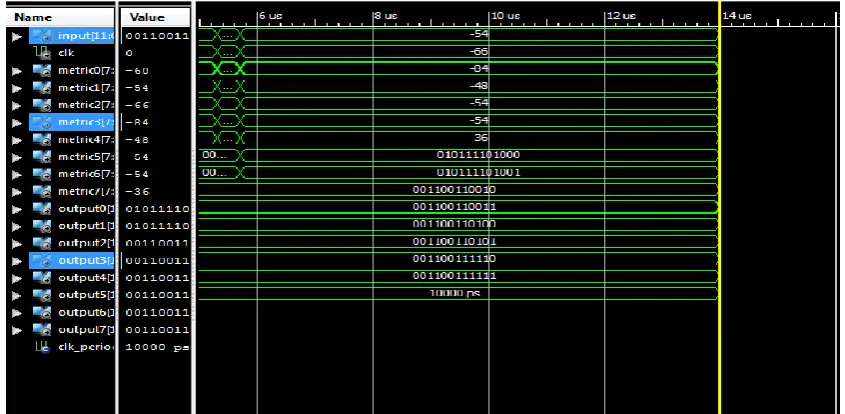Click the 10000 ps label in waveform area
This screenshot has height=414, width=845.
(454, 293)
